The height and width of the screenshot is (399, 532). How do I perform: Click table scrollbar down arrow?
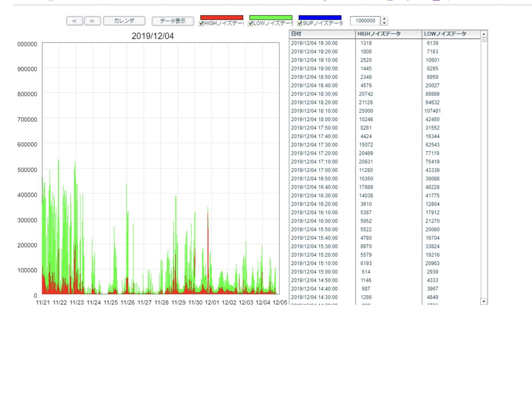[x=484, y=301]
